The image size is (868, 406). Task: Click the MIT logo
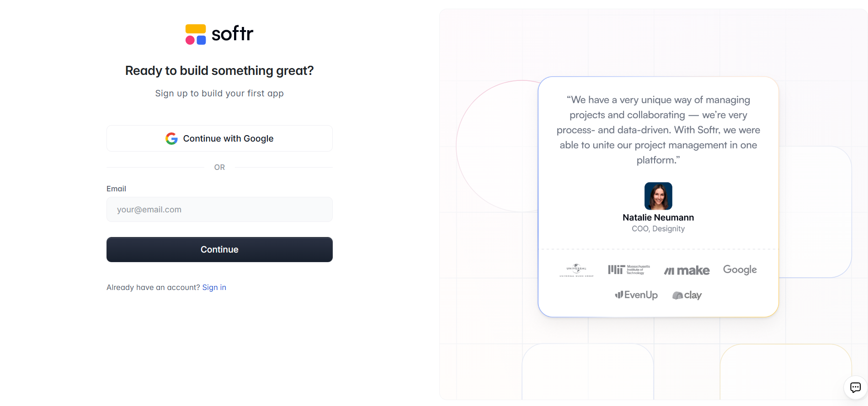628,270
